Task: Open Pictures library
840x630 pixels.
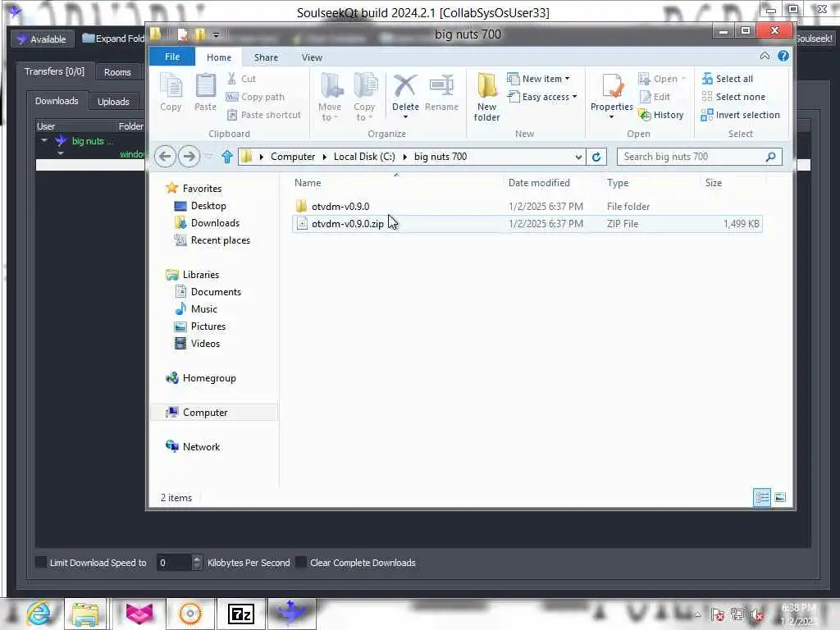Action: (x=200, y=326)
